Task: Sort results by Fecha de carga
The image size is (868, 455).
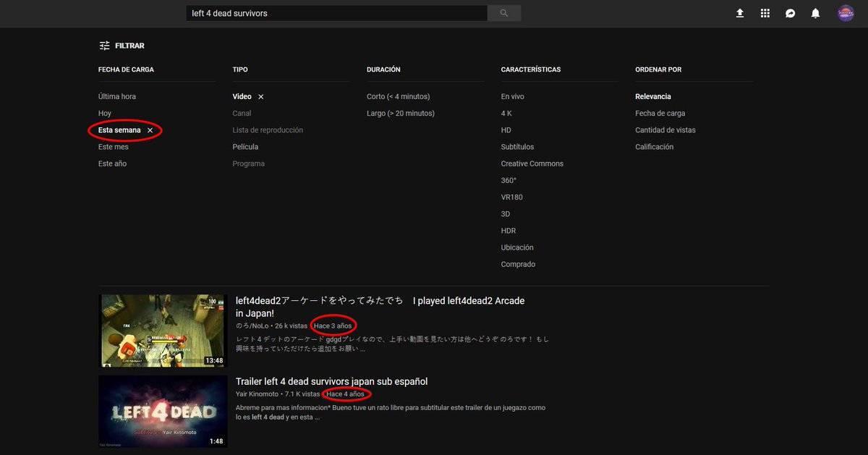Action: 660,114
